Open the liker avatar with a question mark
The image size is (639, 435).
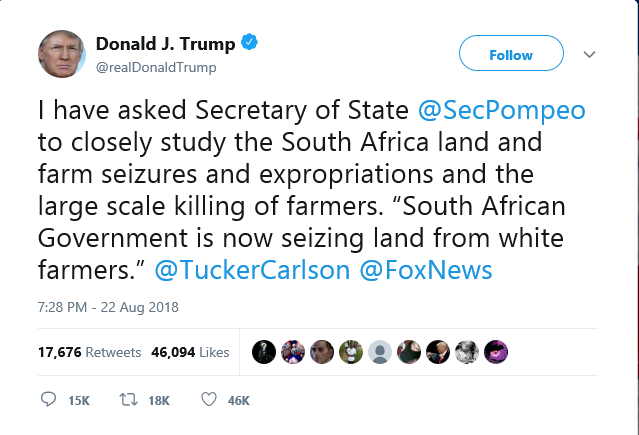point(264,352)
